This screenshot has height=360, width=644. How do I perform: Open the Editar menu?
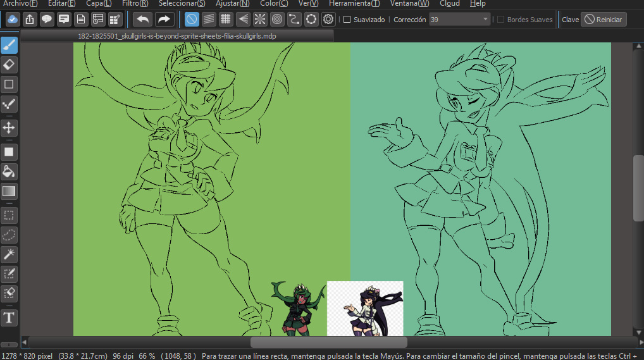pos(61,4)
